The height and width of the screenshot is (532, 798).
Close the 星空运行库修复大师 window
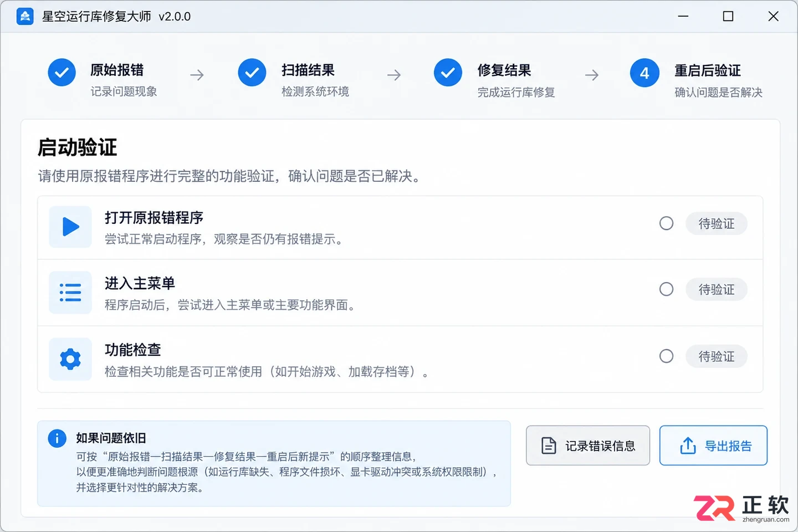coord(774,16)
